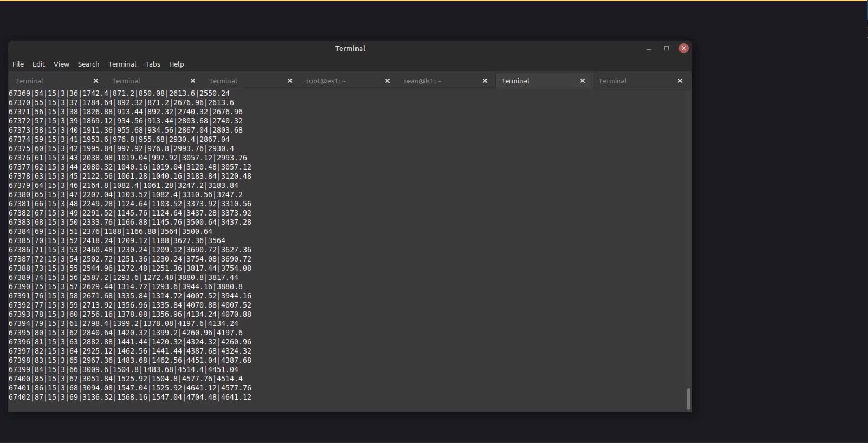Click the output row starting with 67395
Image resolution: width=868 pixels, height=443 pixels.
click(x=126, y=333)
